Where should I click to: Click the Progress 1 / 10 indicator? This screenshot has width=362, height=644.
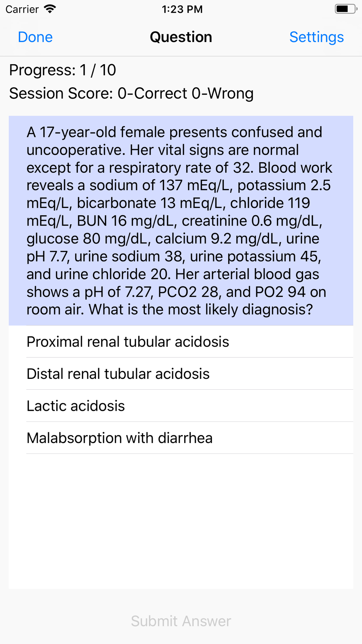click(63, 70)
